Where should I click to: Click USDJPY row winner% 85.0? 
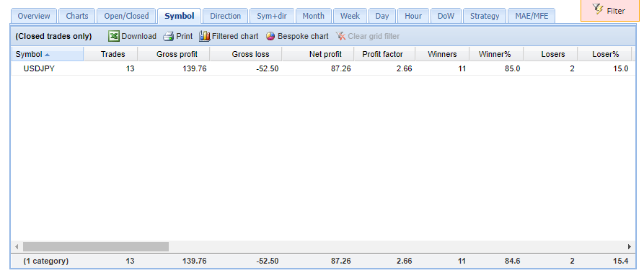pyautogui.click(x=513, y=68)
